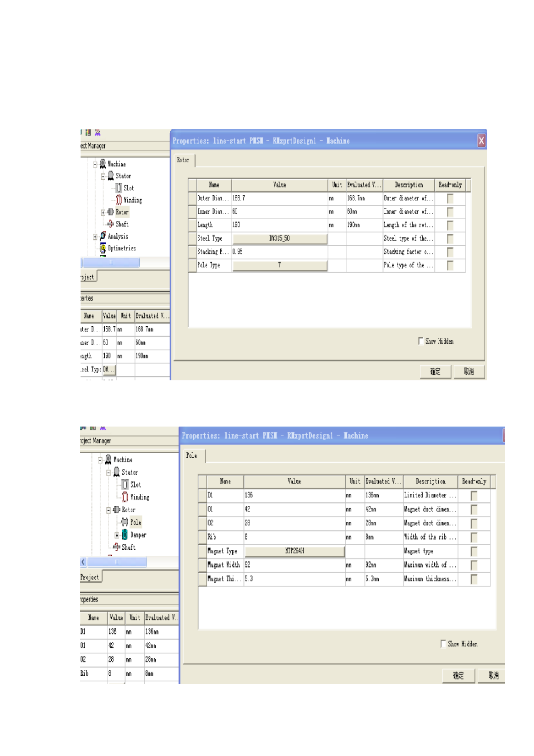This screenshot has height=756, width=534.
Task: Select the Slot icon in upper project tree
Action: coord(119,188)
